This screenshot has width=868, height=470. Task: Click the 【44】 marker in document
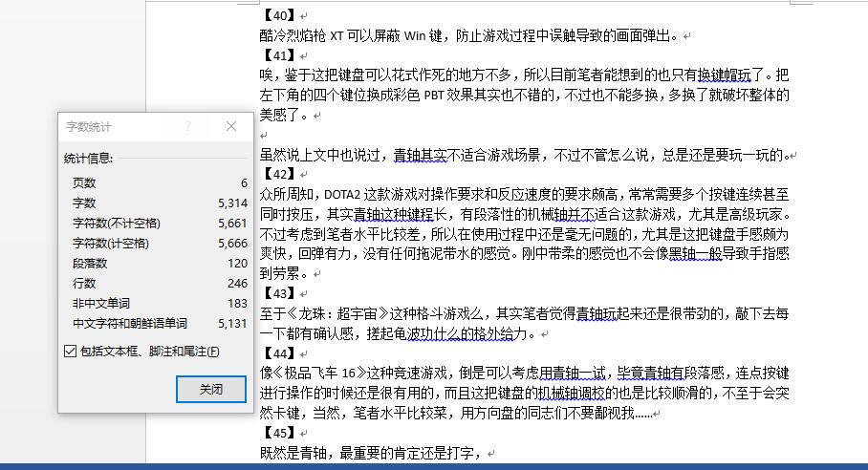(279, 353)
